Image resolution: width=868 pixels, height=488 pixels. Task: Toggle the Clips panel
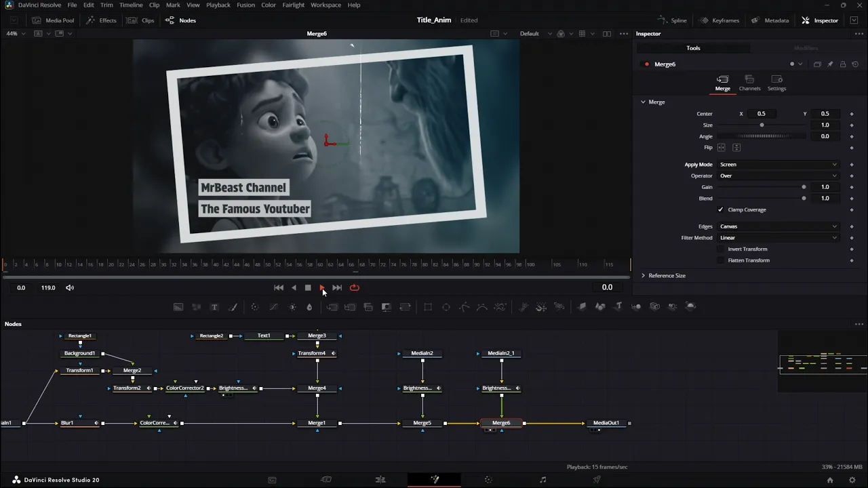point(141,20)
